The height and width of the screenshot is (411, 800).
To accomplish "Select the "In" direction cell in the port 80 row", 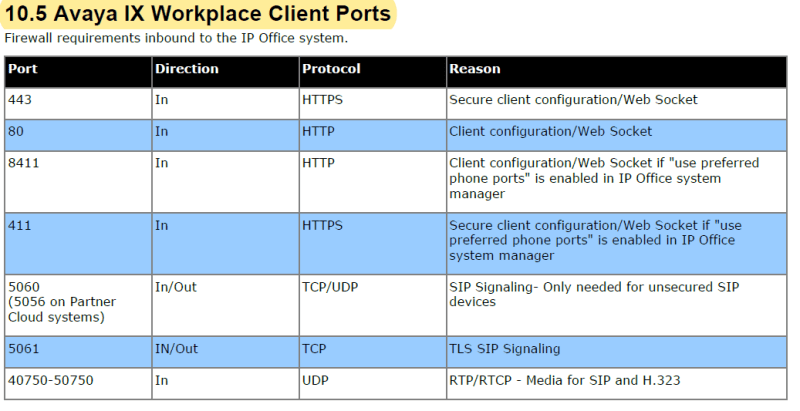I will click(225, 136).
